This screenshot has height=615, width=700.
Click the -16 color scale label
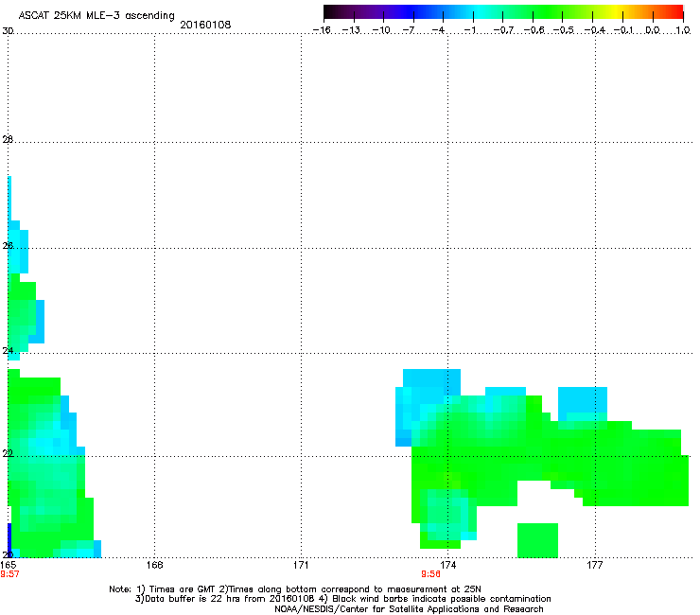tap(322, 30)
